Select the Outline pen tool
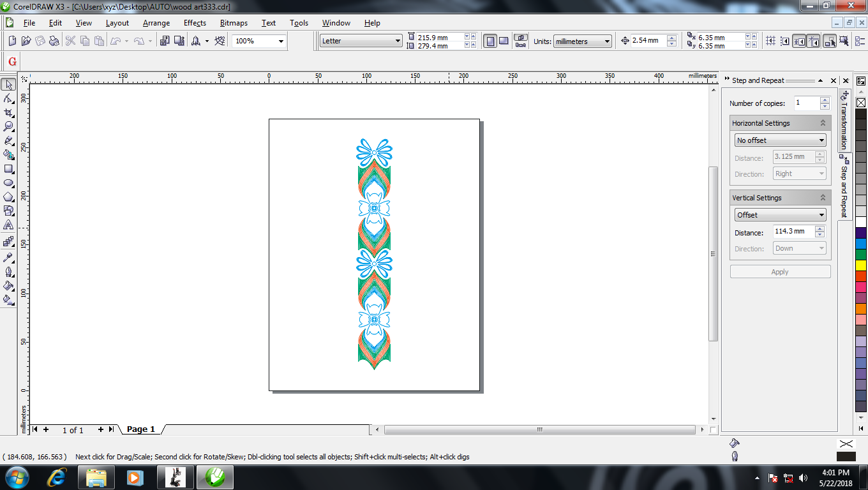Screen dimensions: 868x490 coord(8,272)
